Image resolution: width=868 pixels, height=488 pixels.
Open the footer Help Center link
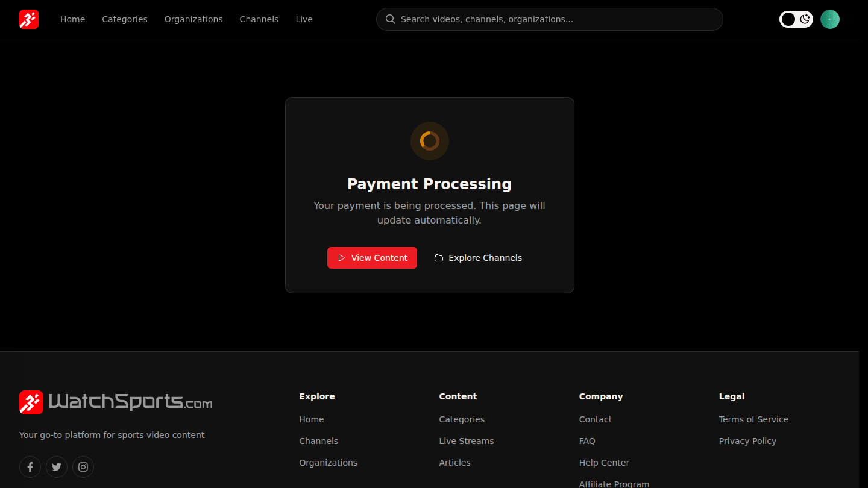coord(604,463)
